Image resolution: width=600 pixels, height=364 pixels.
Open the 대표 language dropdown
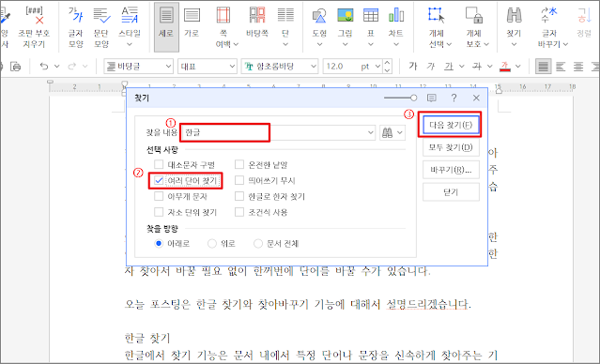pyautogui.click(x=232, y=67)
